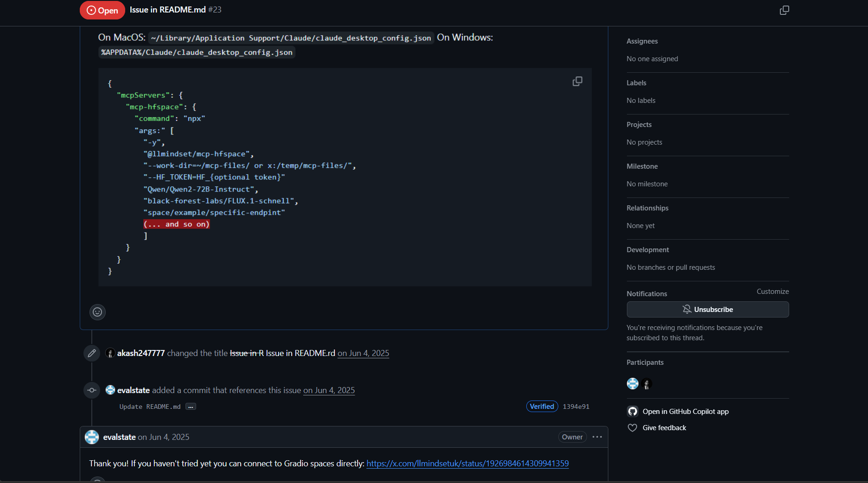Unsubscribe from this thread's notifications
Image resolution: width=868 pixels, height=483 pixels.
[x=708, y=310]
